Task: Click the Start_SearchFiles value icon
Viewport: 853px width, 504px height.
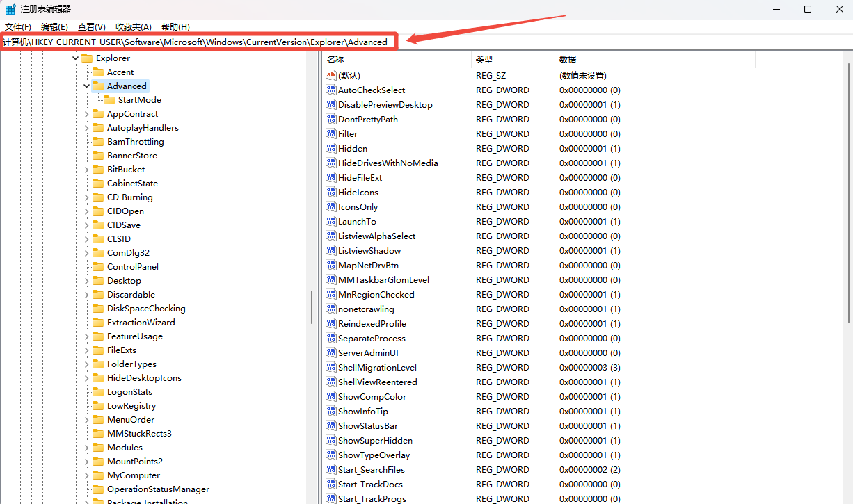Action: click(x=331, y=469)
